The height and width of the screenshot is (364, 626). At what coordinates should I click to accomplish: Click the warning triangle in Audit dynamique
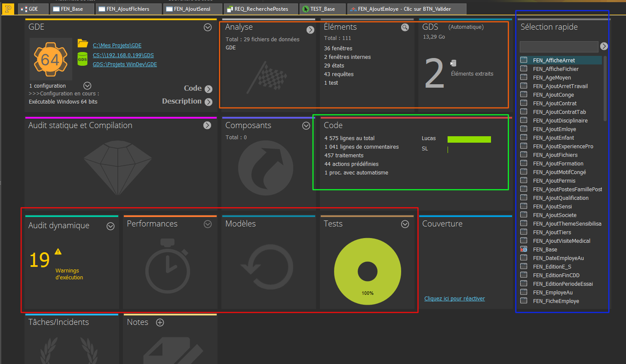[58, 251]
